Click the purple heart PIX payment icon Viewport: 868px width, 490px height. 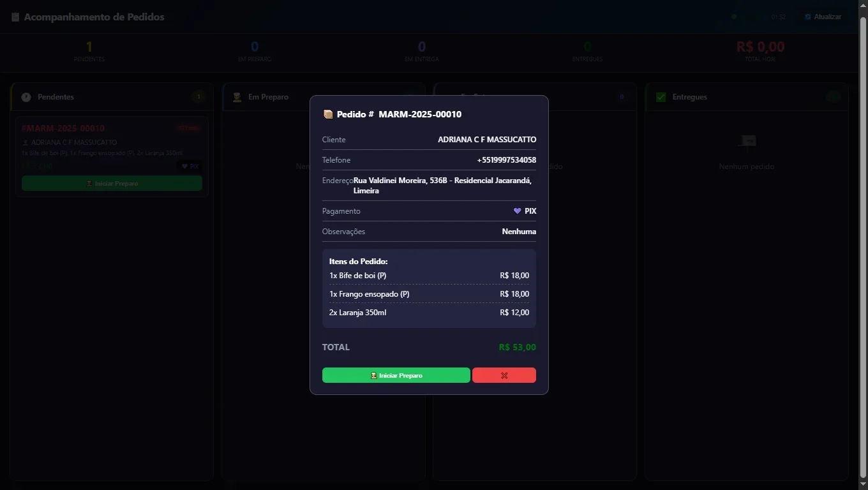coord(517,211)
